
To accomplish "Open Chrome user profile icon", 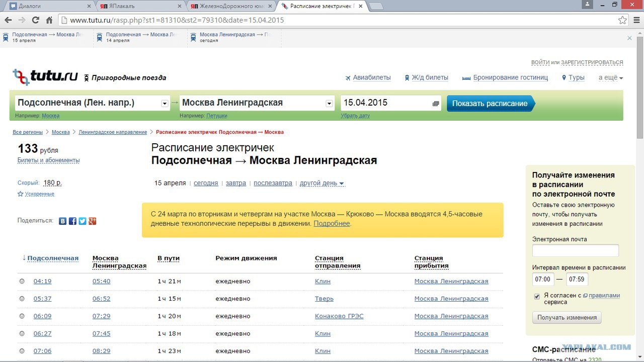I will coord(587,5).
